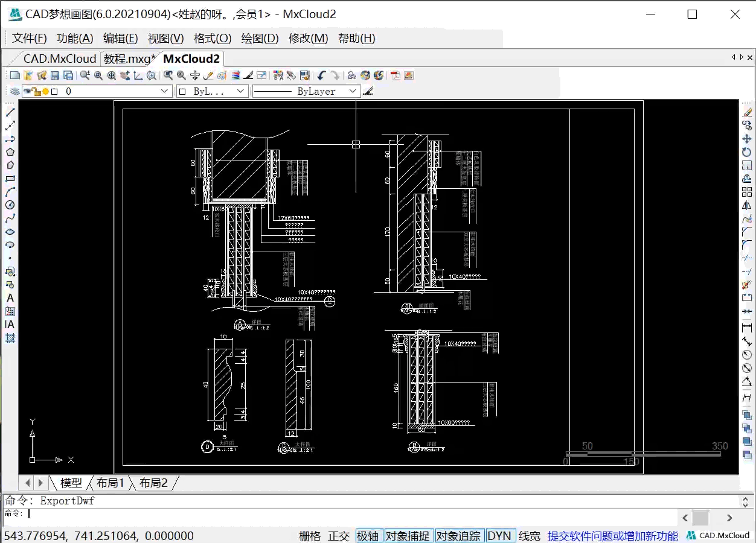Select the single-line Text tool (A)
The width and height of the screenshot is (756, 543).
(10, 298)
